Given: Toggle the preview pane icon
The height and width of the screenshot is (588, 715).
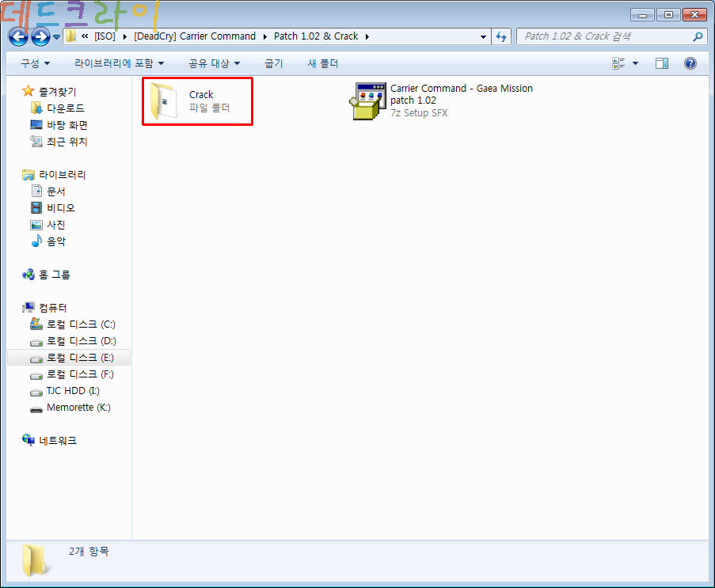Looking at the screenshot, I should [662, 63].
